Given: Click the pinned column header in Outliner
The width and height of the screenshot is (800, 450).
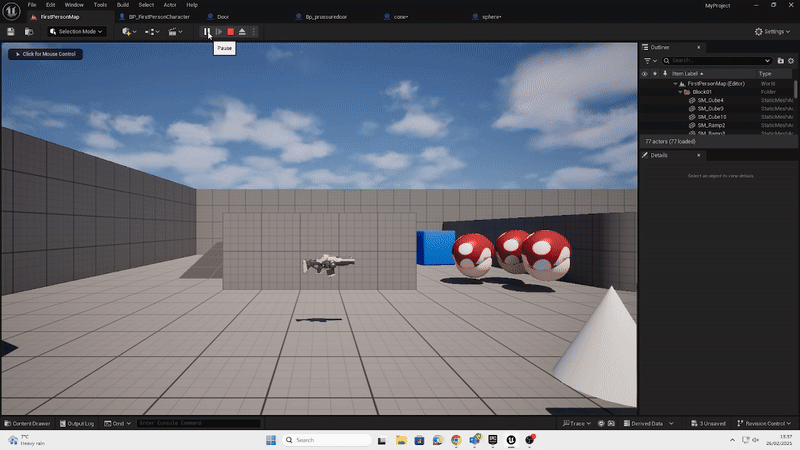Looking at the screenshot, I should (665, 74).
